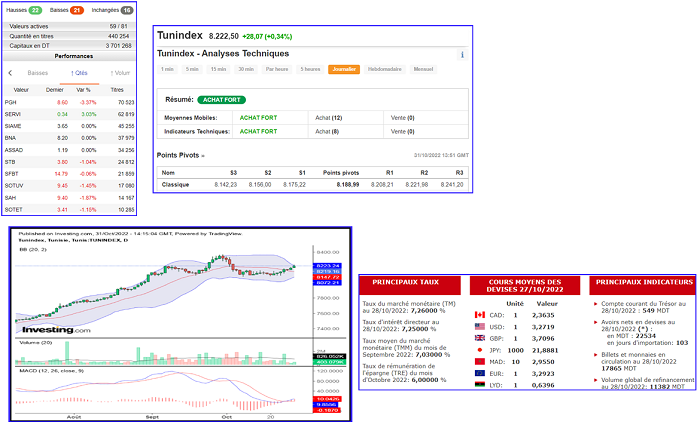Switch to the Baisses performance tab

tap(38, 73)
